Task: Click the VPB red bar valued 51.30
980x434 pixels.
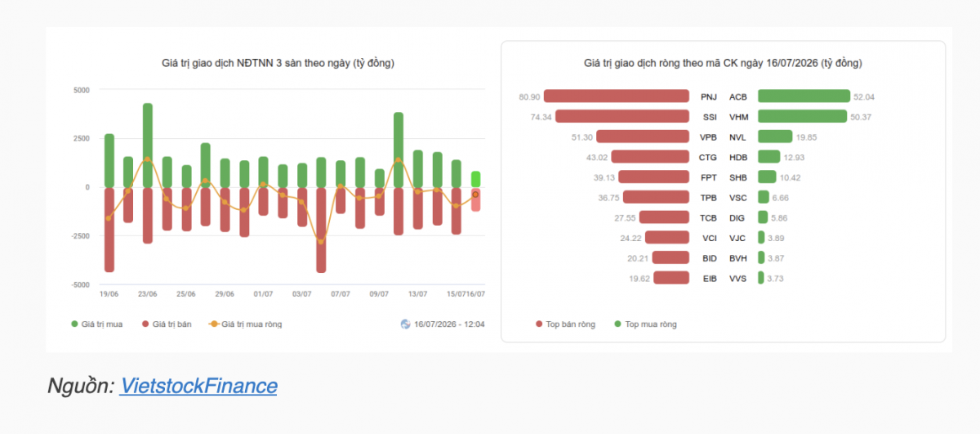Action: coord(643,136)
